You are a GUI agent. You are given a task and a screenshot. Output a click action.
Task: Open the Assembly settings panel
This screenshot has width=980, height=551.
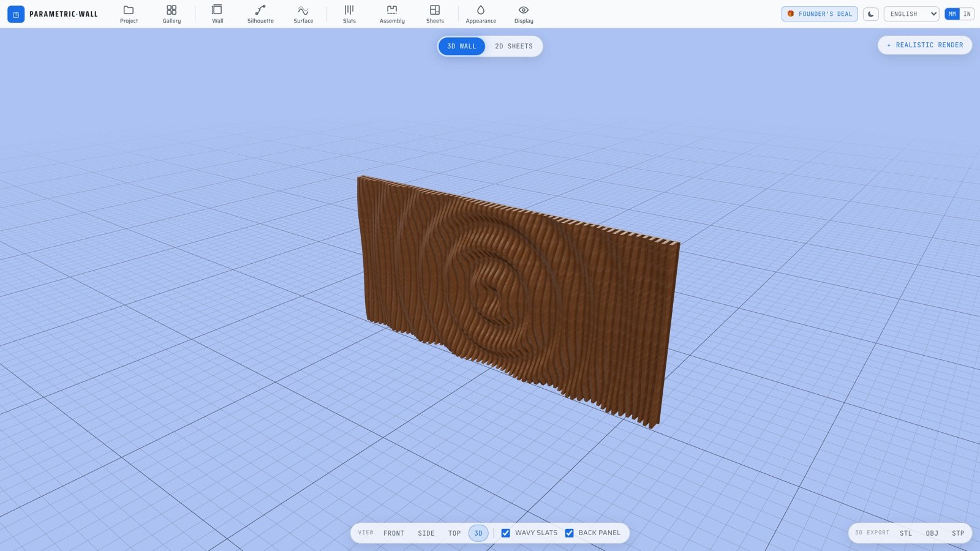coord(392,14)
